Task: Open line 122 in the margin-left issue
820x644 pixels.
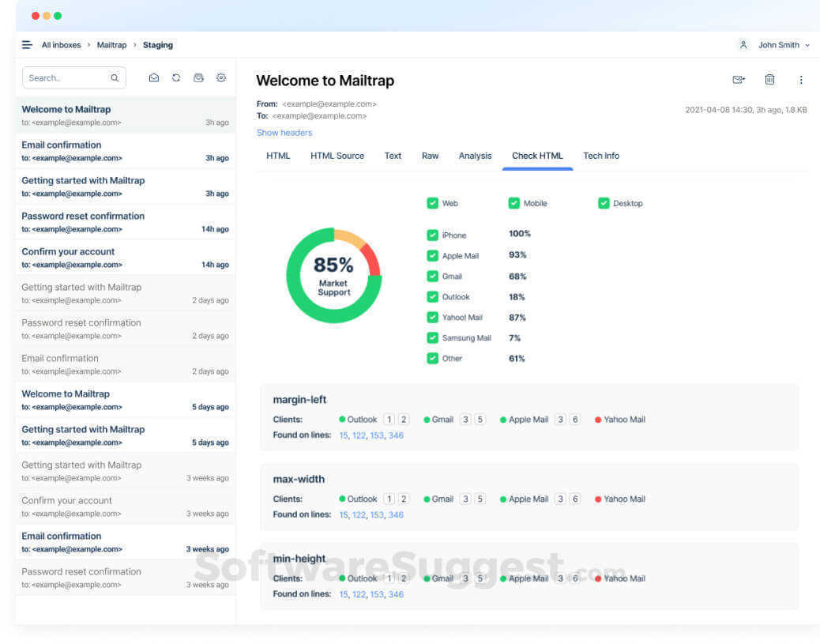Action: click(358, 435)
